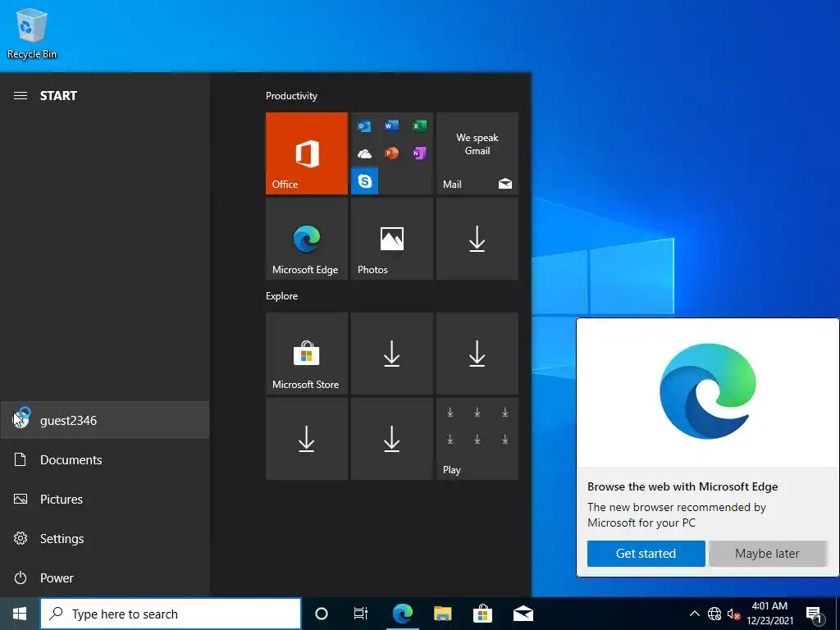Open the taskbar clock and date
Viewport: 840px width, 630px height.
(769, 614)
